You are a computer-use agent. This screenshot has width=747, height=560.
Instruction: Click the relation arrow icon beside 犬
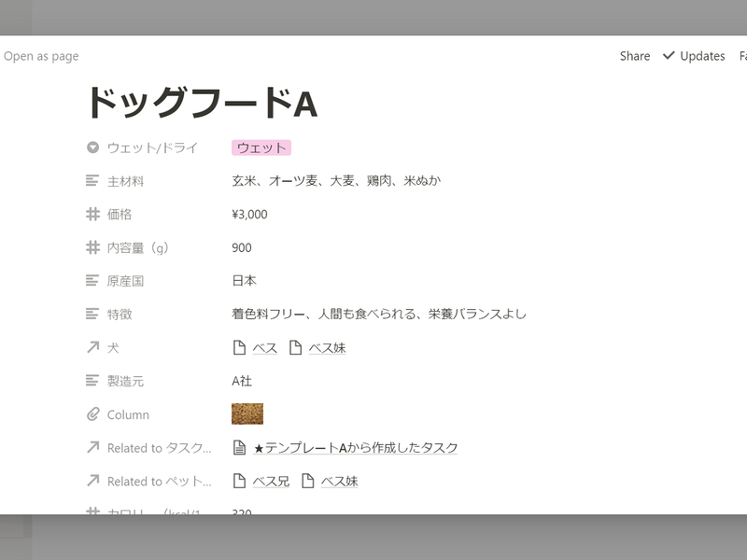(x=92, y=348)
